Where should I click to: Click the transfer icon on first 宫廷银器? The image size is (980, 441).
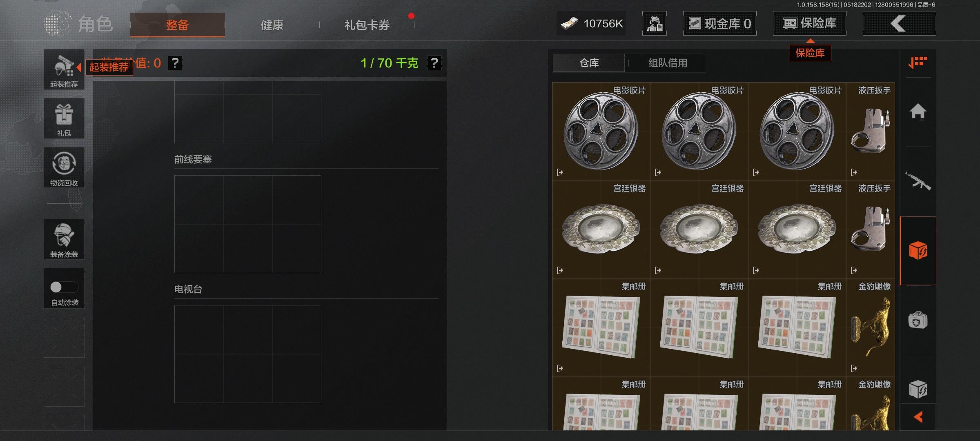[x=560, y=270]
